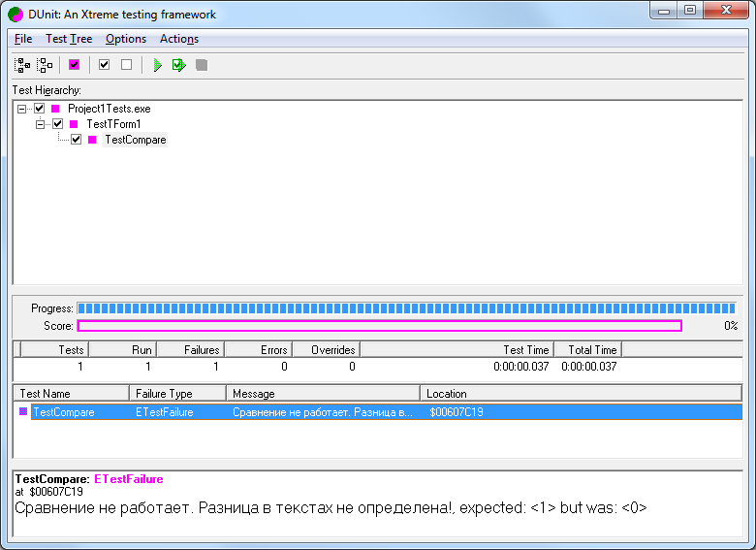Click the blue Progress bar
This screenshot has width=756, height=550.
(x=406, y=308)
